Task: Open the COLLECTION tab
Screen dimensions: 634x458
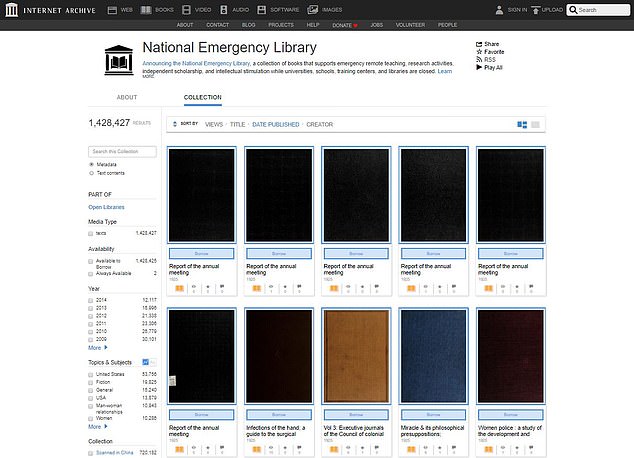Action: (x=203, y=97)
